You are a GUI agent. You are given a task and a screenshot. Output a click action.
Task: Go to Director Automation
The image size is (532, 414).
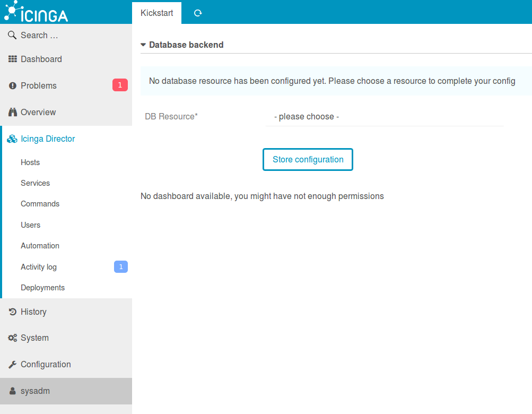click(x=40, y=246)
